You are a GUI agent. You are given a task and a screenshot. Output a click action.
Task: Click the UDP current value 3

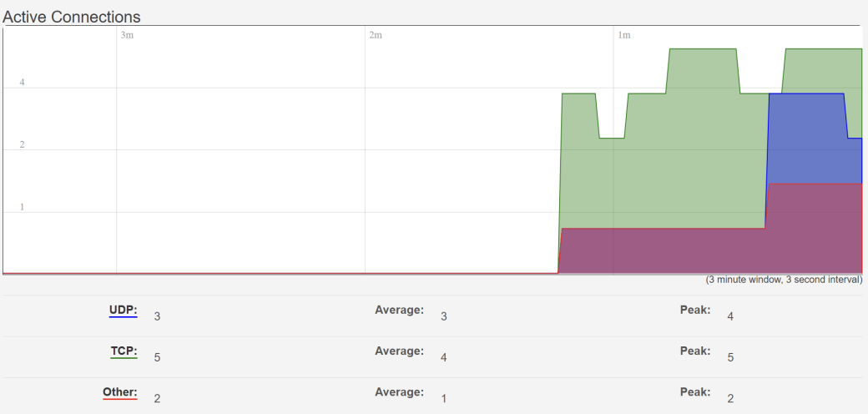(x=157, y=316)
